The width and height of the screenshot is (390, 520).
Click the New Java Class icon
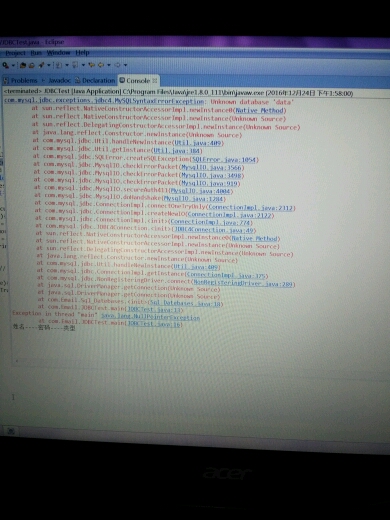coord(31,65)
